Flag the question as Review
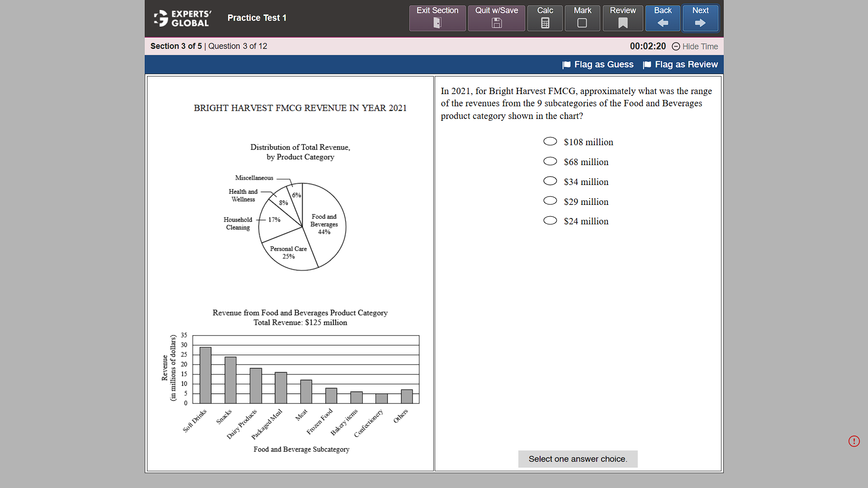Image resolution: width=868 pixels, height=488 pixels. [x=680, y=65]
